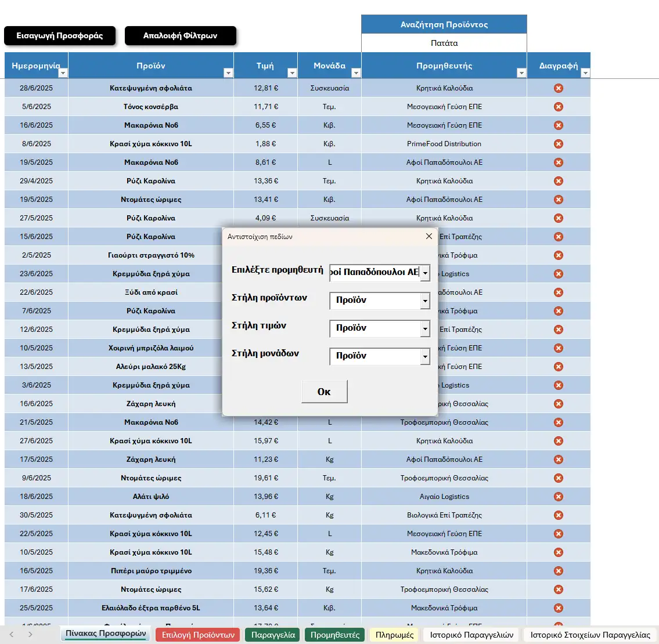Expand the Στήλη μονάδων combo box
Image resolution: width=659 pixels, height=644 pixels.
[425, 357]
